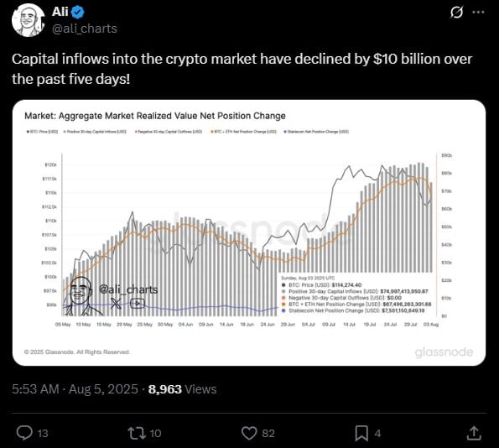Screen dimensions: 499x448
Task: Repost this tweet with retweet icon
Action: pyautogui.click(x=137, y=433)
